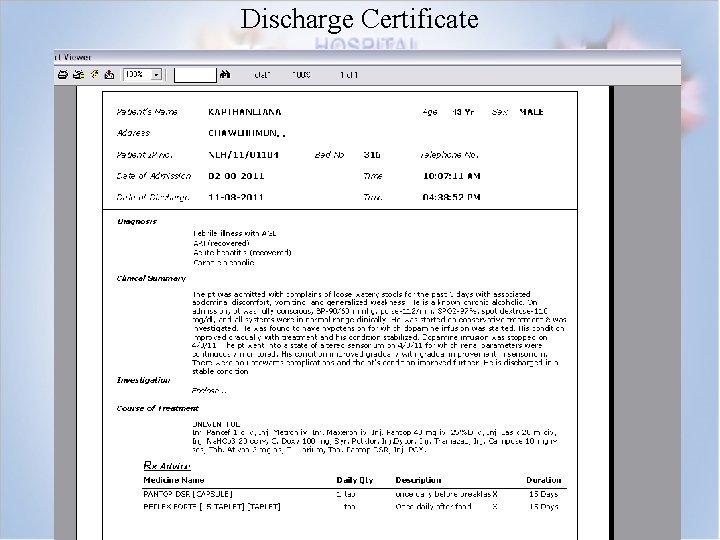Click the search text input field
The height and width of the screenshot is (540, 720).
pyautogui.click(x=195, y=75)
